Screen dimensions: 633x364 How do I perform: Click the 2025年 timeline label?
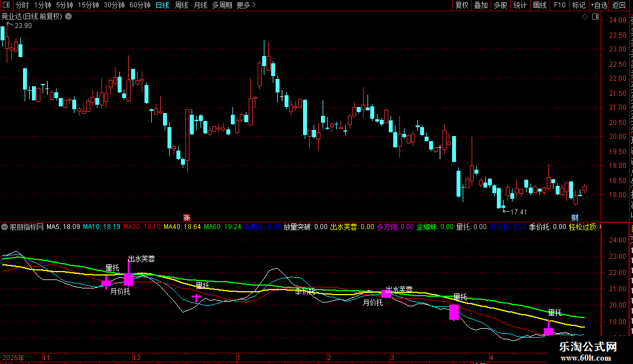click(x=13, y=358)
